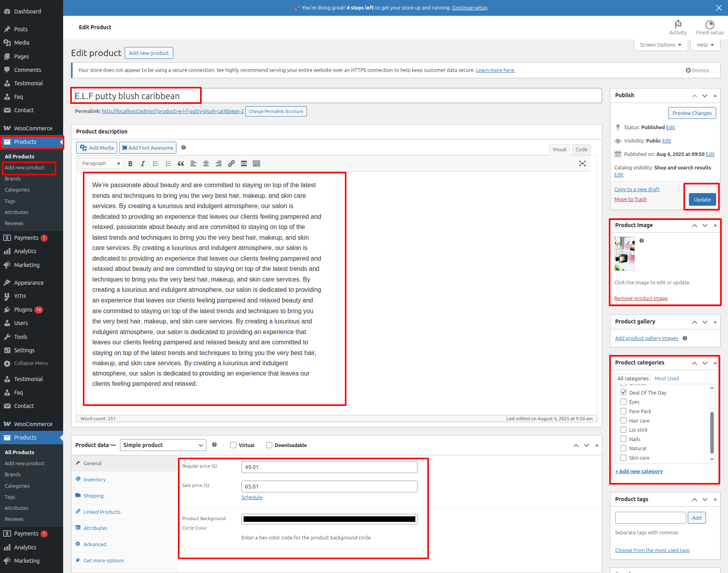This screenshot has width=728, height=573.
Task: Create a bulleted list in the editor
Action: [x=155, y=163]
